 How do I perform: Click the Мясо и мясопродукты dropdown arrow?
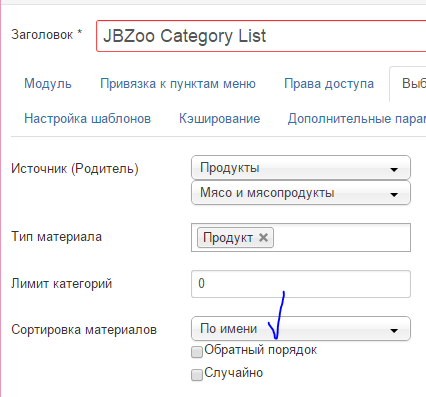[x=394, y=194]
